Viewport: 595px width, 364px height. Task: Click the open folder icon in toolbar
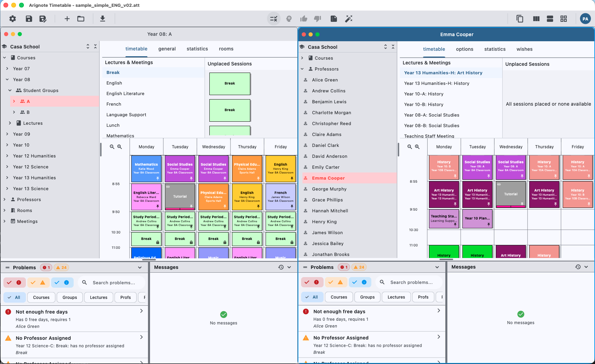click(x=81, y=19)
